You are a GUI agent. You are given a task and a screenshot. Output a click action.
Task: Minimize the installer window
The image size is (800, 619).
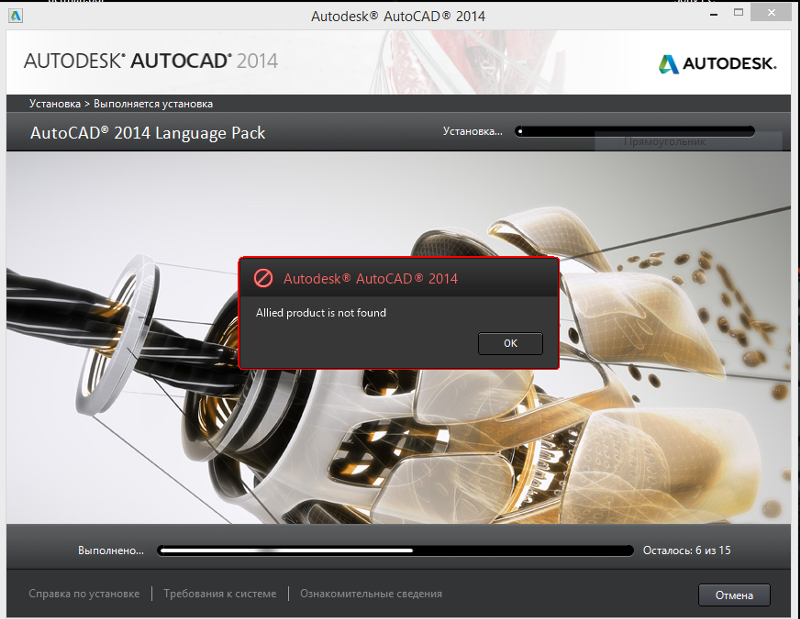[714, 14]
